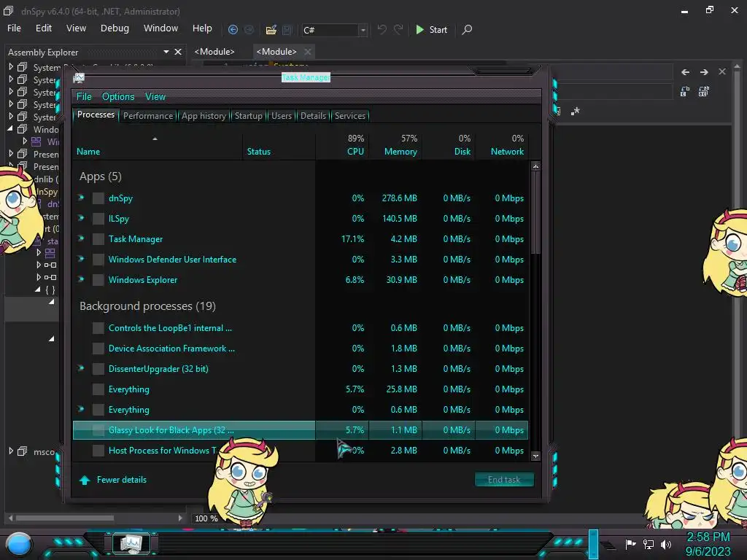
Task: Open Task Manager Options menu
Action: 118,97
